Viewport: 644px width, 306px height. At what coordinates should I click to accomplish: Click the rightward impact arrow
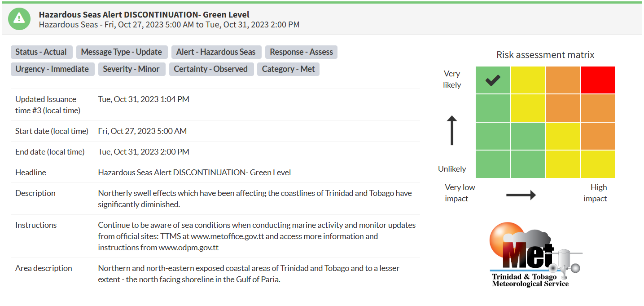click(x=521, y=195)
